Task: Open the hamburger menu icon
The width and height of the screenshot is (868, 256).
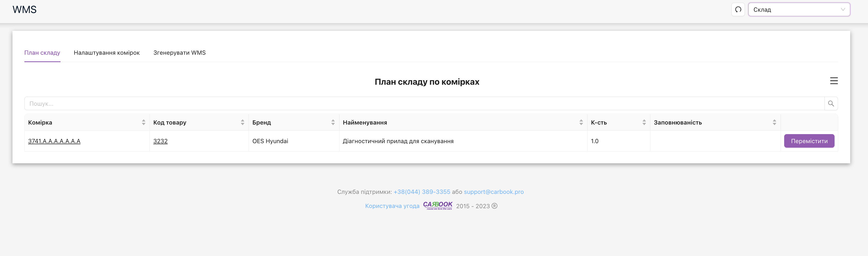Action: click(x=834, y=81)
